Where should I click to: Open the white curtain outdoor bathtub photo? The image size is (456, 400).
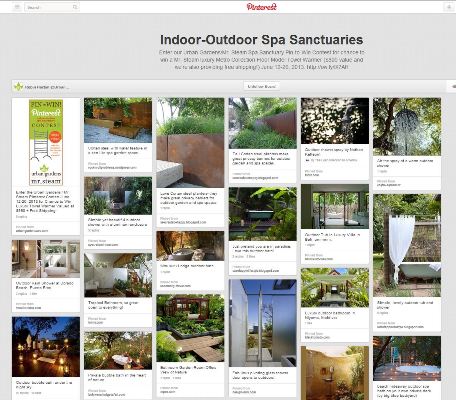[407, 246]
